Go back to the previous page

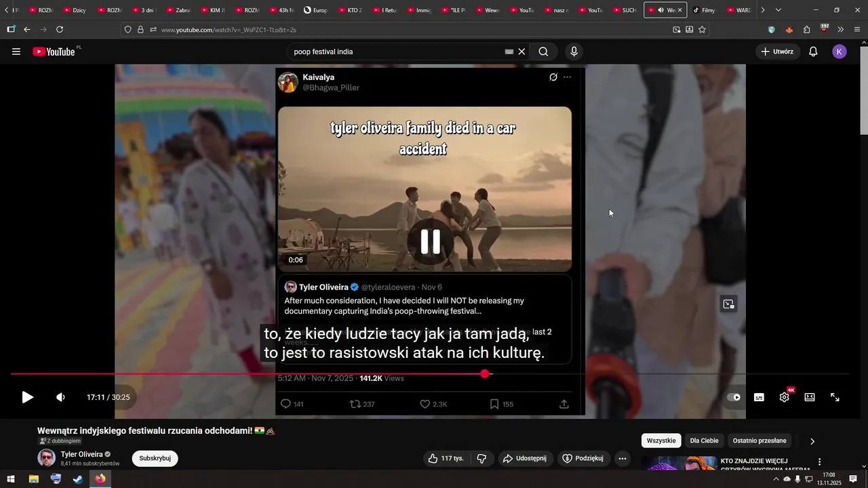(27, 30)
